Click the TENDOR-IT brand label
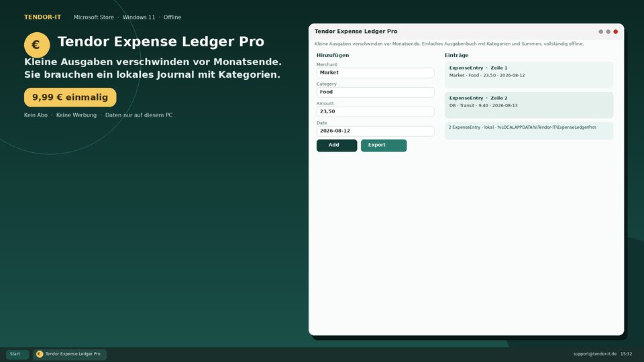The image size is (644, 362). point(43,17)
